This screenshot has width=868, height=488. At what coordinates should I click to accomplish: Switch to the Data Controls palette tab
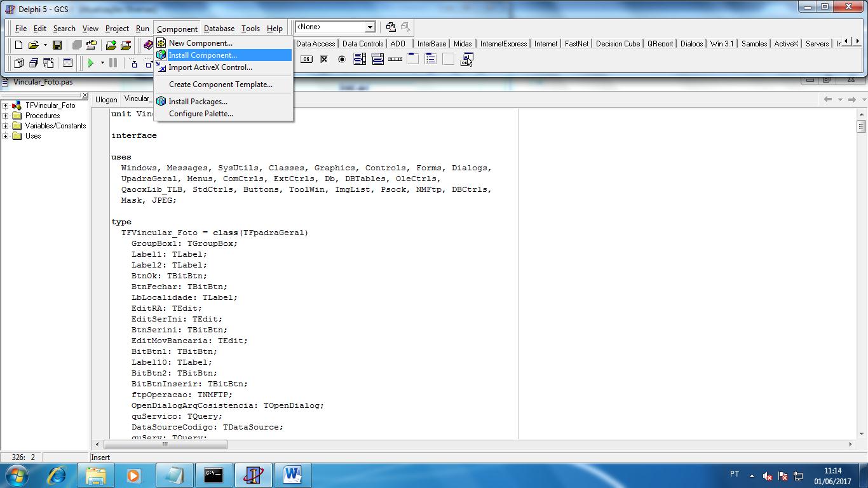point(362,44)
